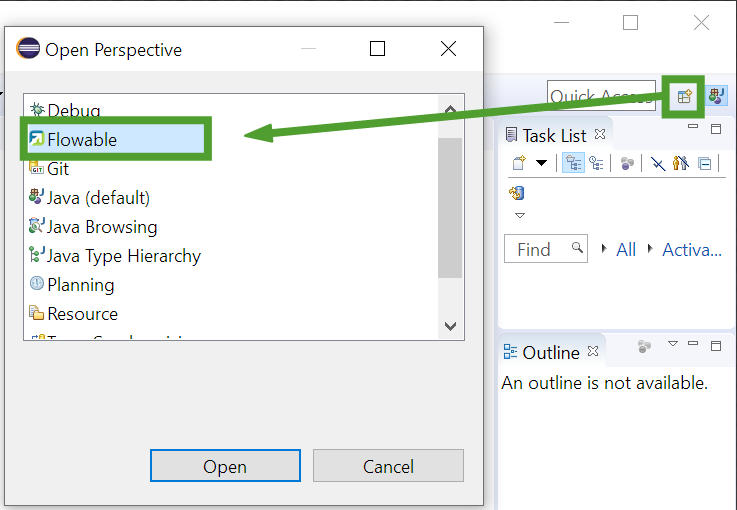Open the New Task dropdown arrow
Image resolution: width=737 pixels, height=510 pixels.
click(x=541, y=163)
